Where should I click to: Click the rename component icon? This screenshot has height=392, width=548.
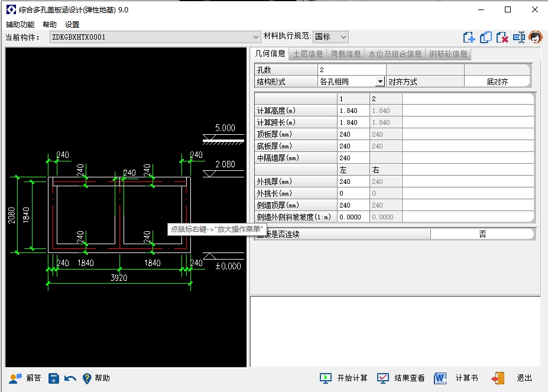point(519,37)
